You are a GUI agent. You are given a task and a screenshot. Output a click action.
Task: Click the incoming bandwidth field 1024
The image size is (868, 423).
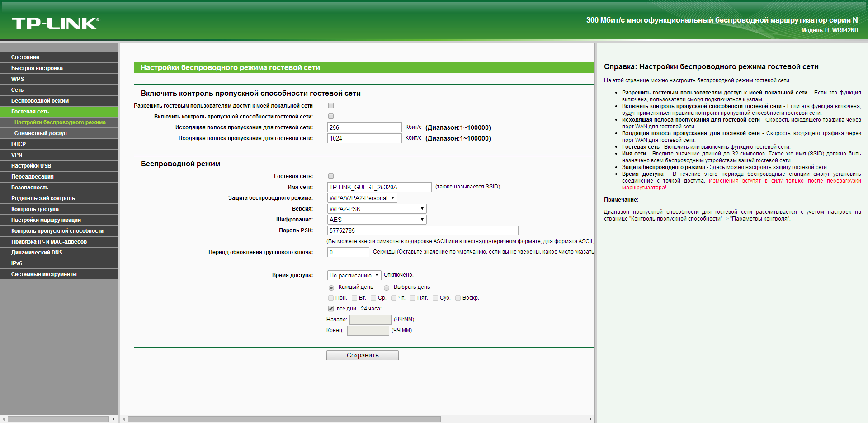point(364,138)
